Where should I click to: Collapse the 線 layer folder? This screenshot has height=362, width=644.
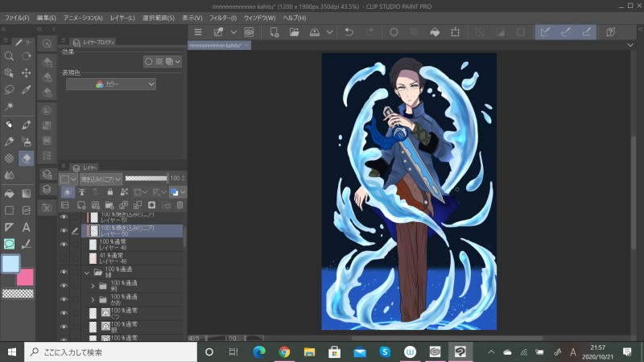coord(87,273)
